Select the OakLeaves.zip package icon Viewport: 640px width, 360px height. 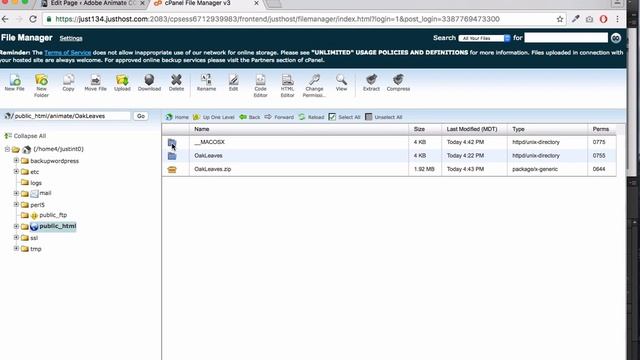(172, 169)
